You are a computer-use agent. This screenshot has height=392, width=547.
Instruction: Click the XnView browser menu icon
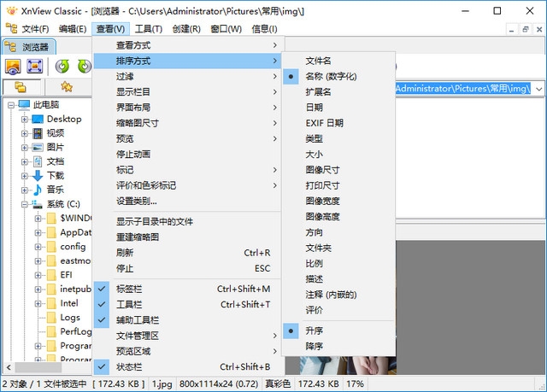point(11,28)
